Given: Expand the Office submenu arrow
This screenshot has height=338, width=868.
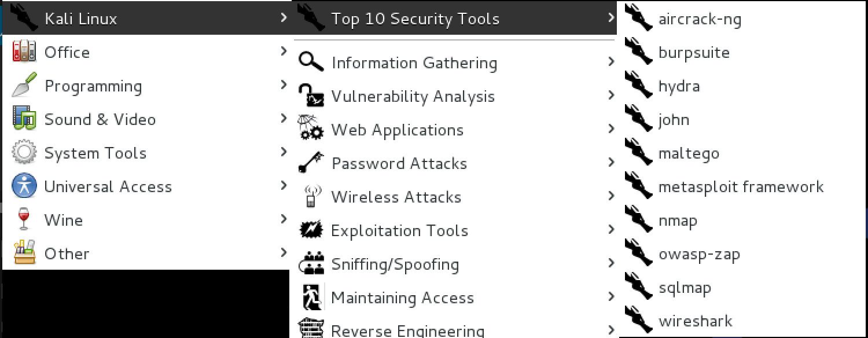Looking at the screenshot, I should click(x=284, y=51).
